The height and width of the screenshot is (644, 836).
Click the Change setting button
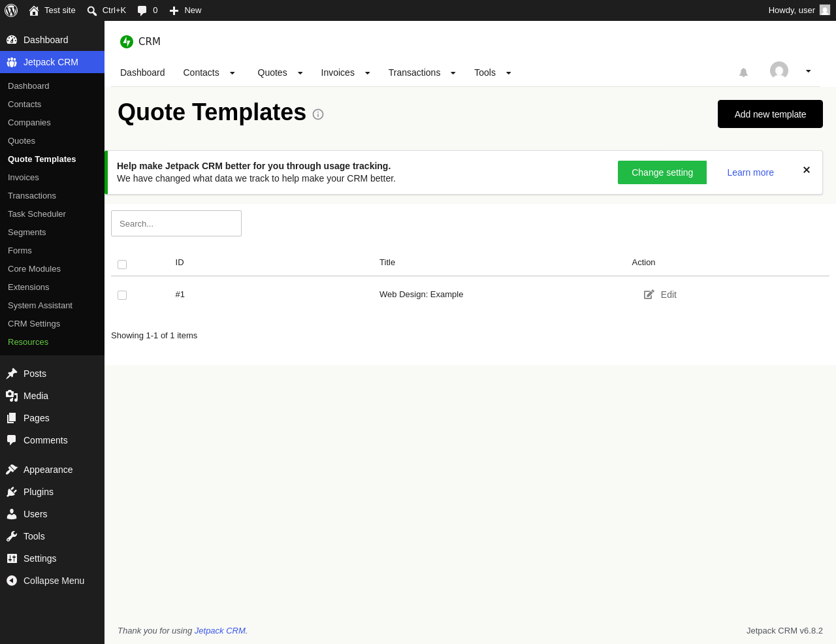click(x=662, y=172)
